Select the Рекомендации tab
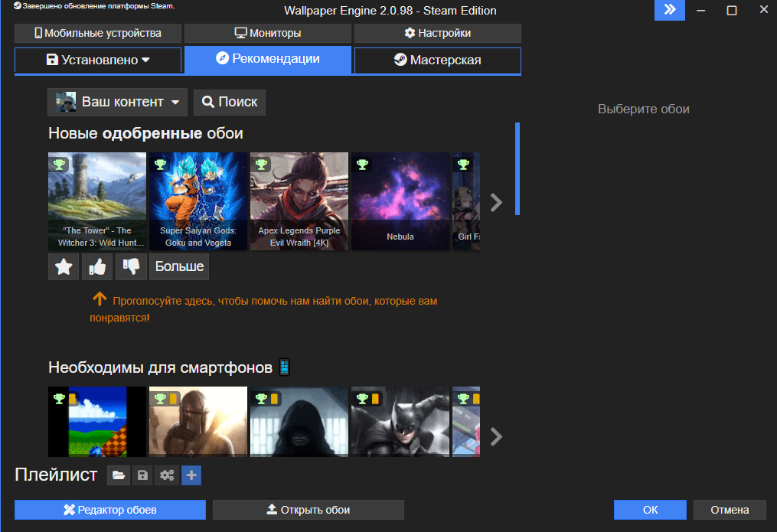Screen dimensions: 777x532 [x=268, y=59]
